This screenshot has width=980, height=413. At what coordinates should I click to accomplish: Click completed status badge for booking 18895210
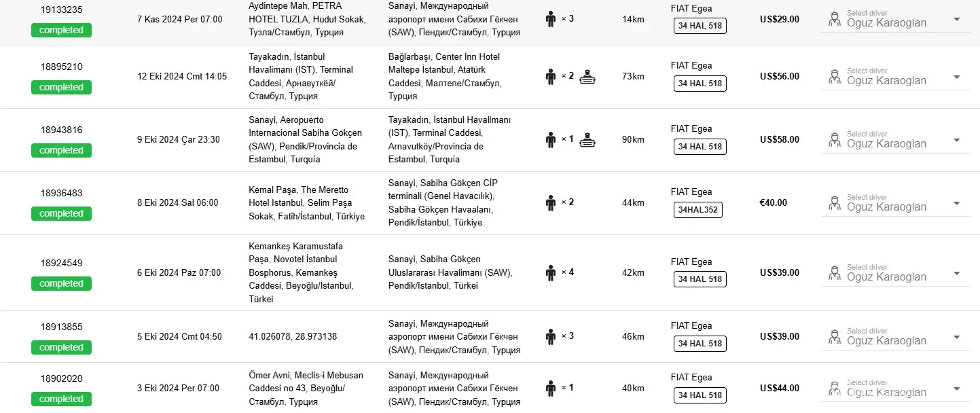click(x=61, y=88)
